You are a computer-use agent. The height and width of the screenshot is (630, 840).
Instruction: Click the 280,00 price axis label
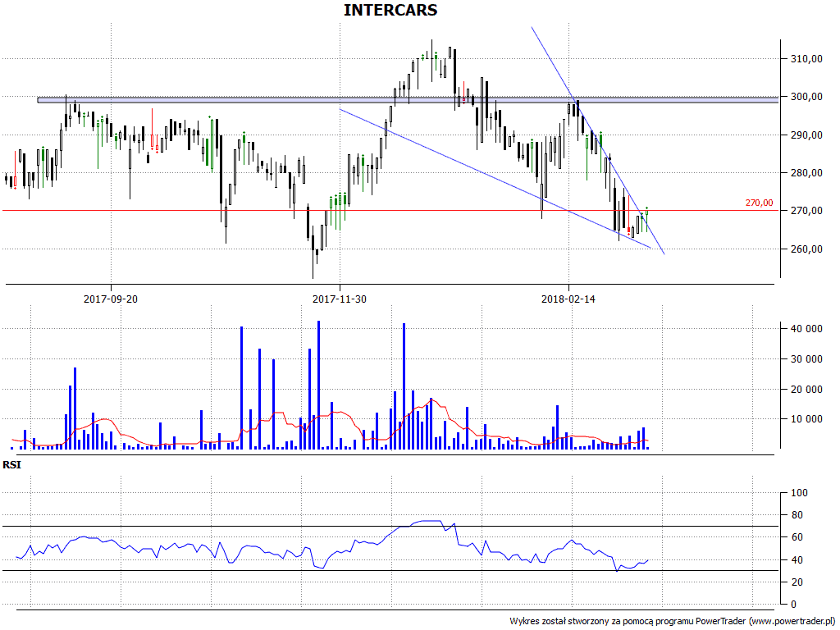pyautogui.click(x=807, y=172)
